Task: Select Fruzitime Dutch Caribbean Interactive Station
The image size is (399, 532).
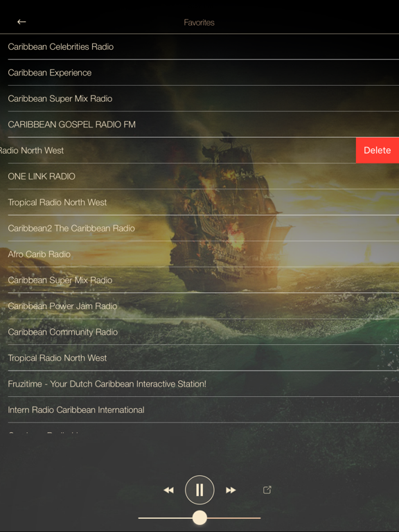Action: [199, 384]
